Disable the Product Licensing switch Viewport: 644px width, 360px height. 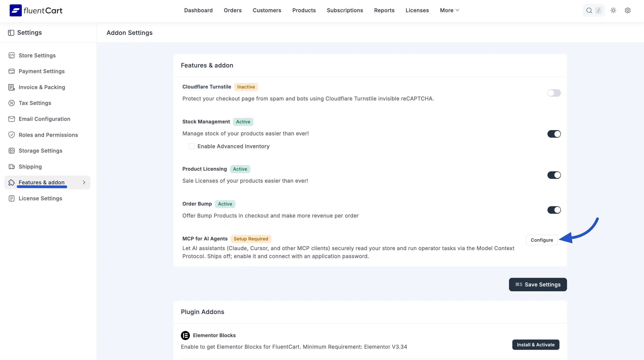[x=554, y=175]
